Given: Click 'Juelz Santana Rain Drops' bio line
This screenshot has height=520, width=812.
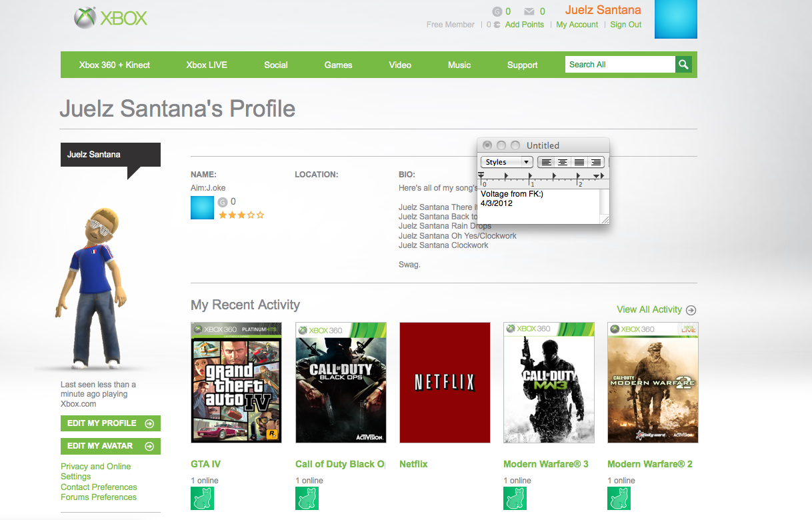Looking at the screenshot, I should 445,226.
